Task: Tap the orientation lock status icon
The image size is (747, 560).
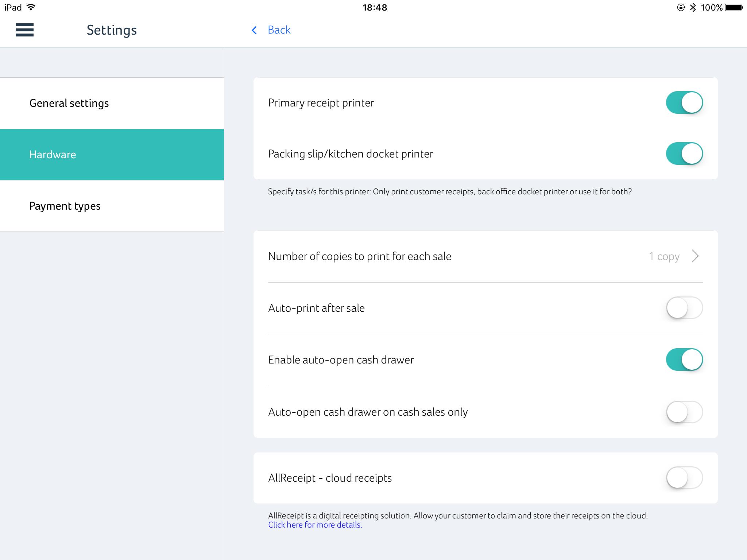Action: tap(681, 7)
